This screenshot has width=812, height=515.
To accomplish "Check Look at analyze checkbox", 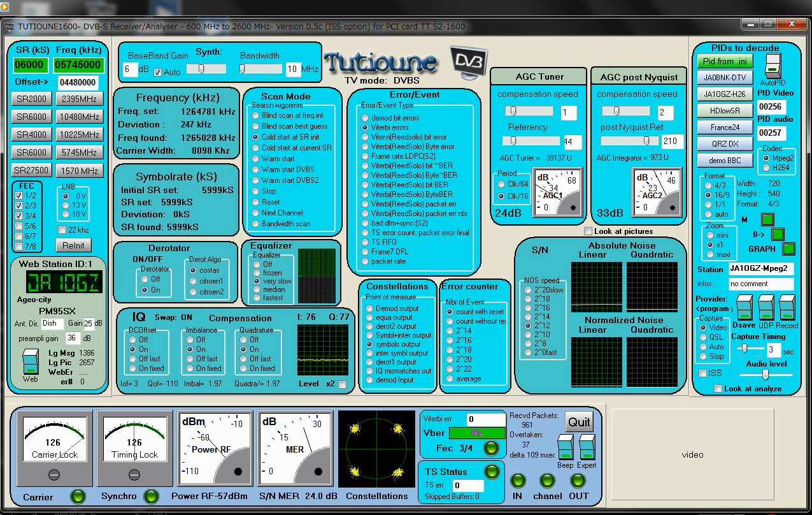I will pyautogui.click(x=718, y=389).
